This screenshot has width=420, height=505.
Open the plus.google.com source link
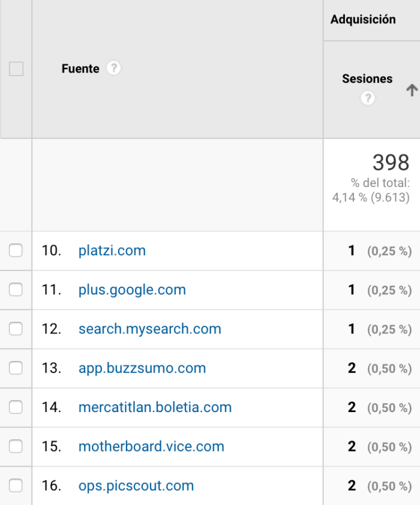click(133, 290)
